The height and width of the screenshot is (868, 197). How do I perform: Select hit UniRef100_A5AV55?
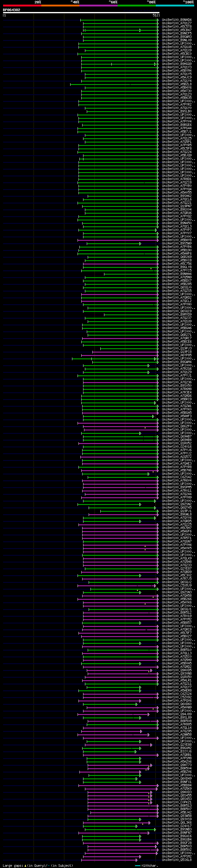[x=177, y=193]
